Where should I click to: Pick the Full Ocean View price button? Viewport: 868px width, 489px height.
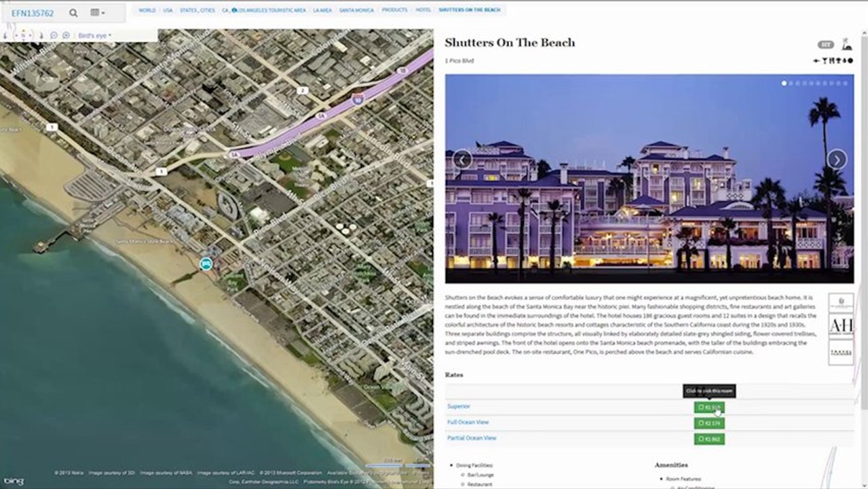[709, 423]
